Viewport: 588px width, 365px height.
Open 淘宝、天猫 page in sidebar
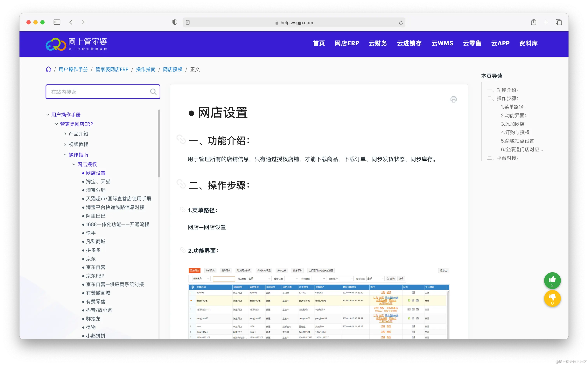coord(98,182)
